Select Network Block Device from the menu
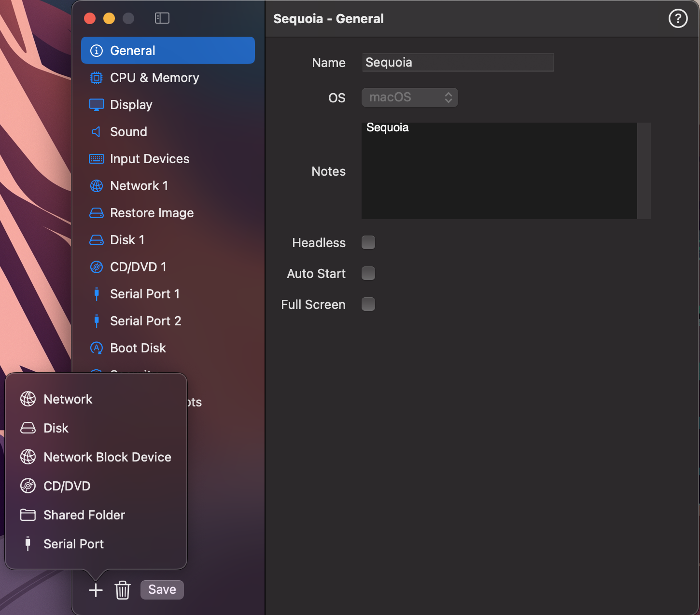700x615 pixels. click(107, 457)
